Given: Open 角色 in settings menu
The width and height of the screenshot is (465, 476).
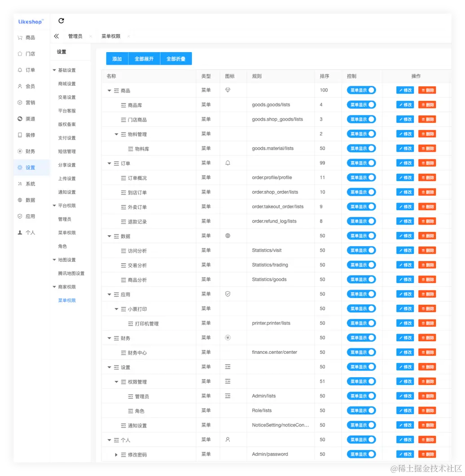Looking at the screenshot, I should [x=62, y=246].
